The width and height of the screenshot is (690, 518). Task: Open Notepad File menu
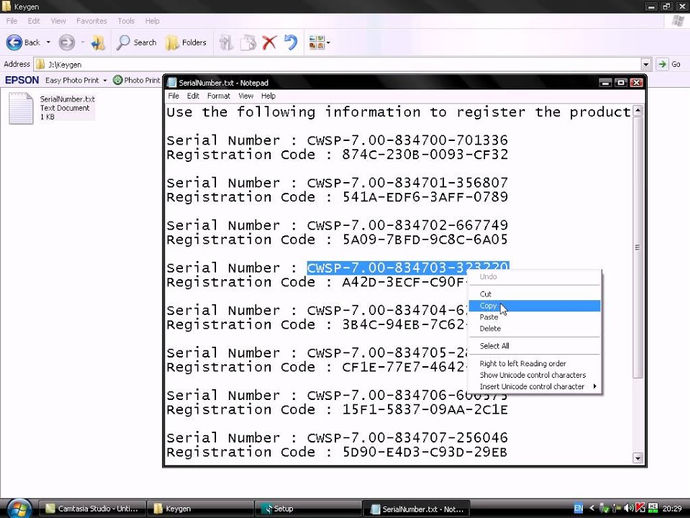point(174,96)
